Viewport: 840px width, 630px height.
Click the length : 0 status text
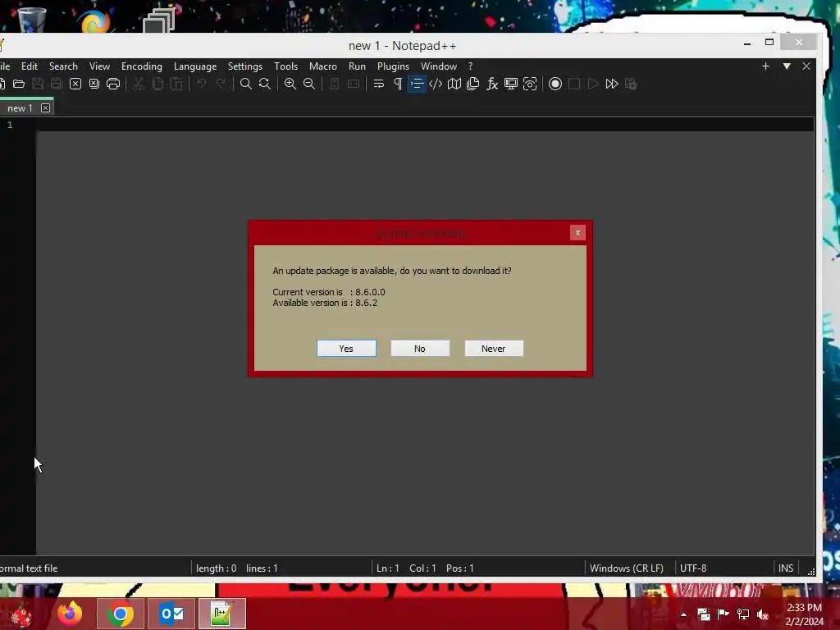click(216, 568)
